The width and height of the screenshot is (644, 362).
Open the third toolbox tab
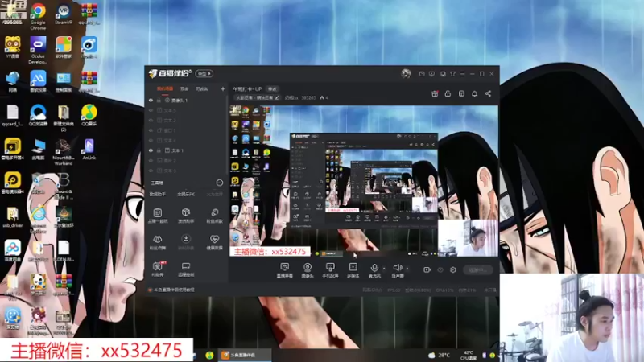(214, 194)
